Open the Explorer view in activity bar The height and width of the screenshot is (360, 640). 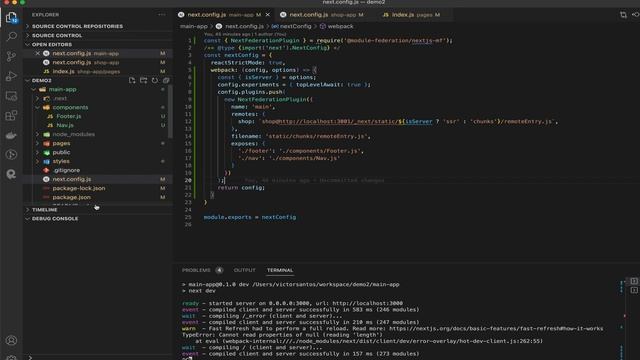point(11,17)
